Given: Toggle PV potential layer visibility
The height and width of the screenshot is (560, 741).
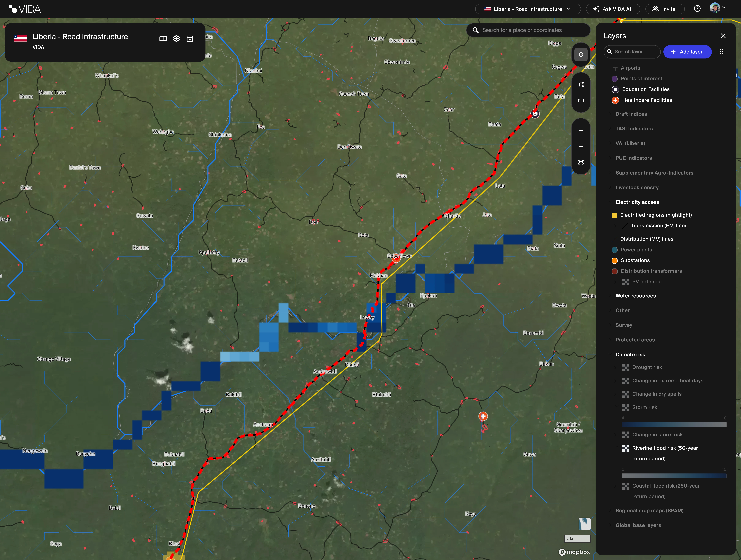Looking at the screenshot, I should click(647, 282).
